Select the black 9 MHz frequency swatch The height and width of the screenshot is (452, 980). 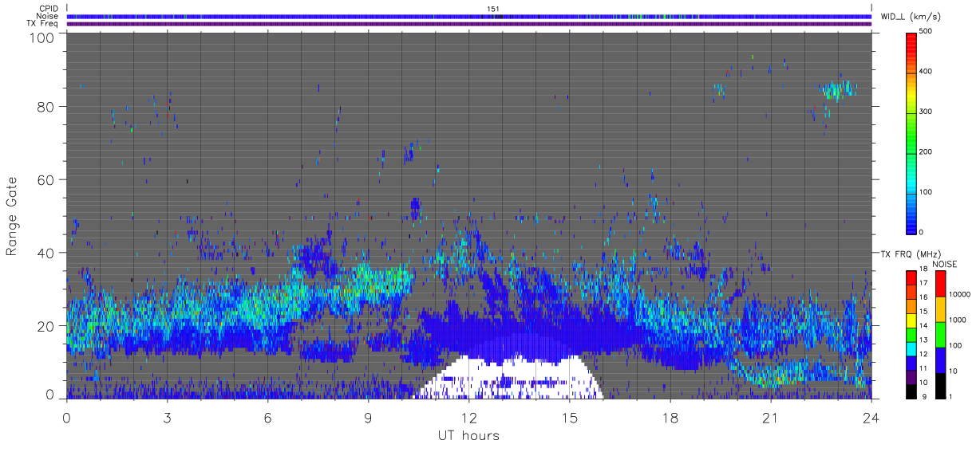911,392
